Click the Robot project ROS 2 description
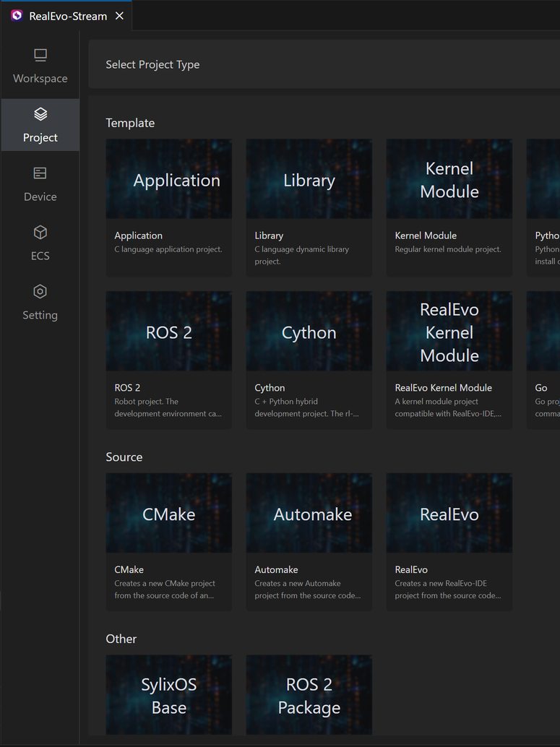The image size is (560, 747). 168,407
